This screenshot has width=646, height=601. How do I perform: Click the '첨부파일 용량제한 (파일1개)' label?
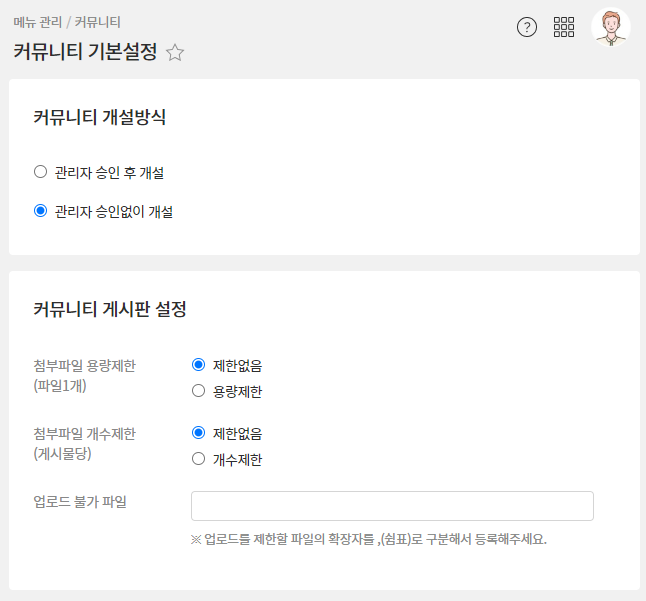[x=84, y=375]
